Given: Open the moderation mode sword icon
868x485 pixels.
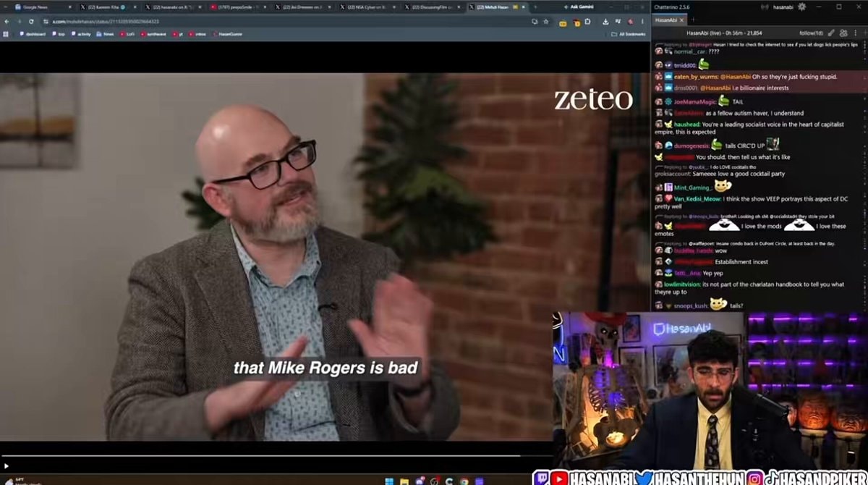Looking at the screenshot, I should click(x=831, y=33).
